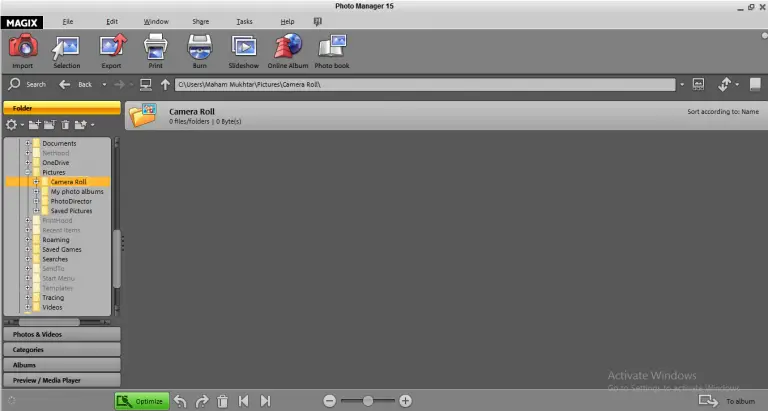This screenshot has width=768, height=411.
Task: Click the pane layout icon at toolbar end
Action: (x=755, y=84)
